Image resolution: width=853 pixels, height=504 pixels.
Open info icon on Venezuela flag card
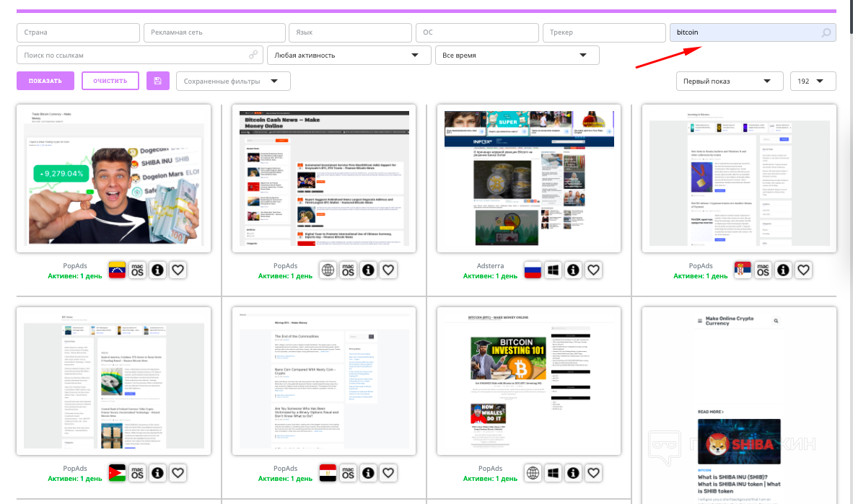click(157, 270)
